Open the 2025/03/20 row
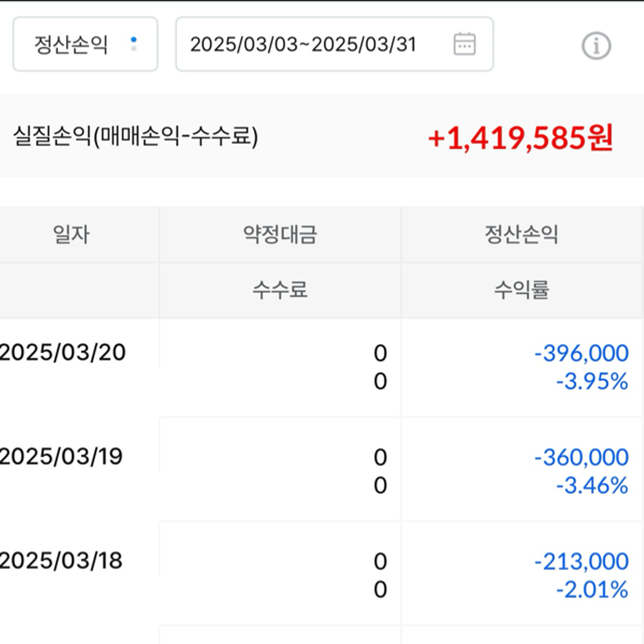This screenshot has height=644, width=644. [63, 353]
